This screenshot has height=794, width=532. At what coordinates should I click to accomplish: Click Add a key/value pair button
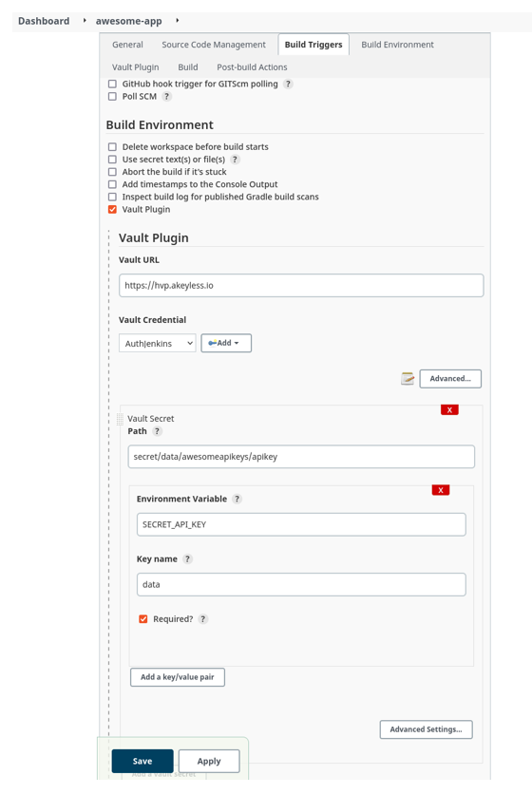pos(178,677)
